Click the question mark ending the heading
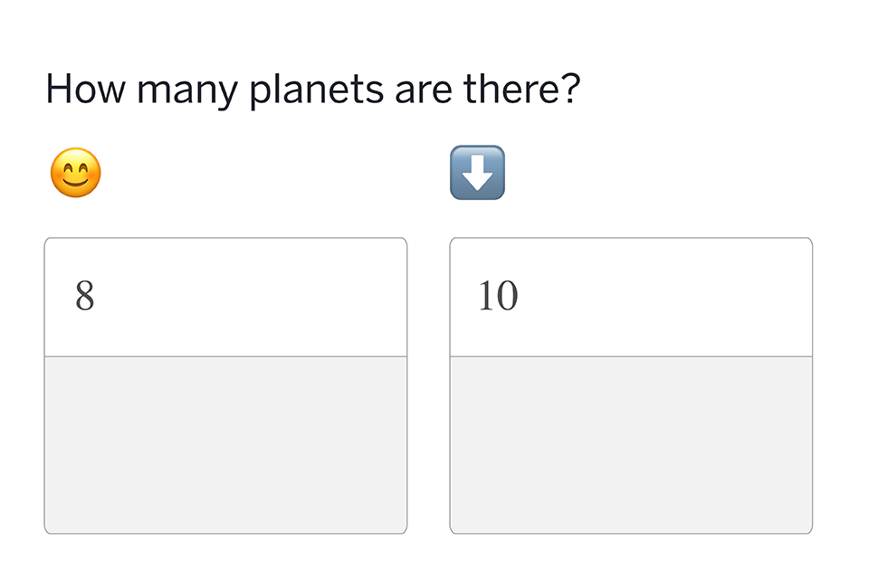Image resolution: width=869 pixels, height=588 pixels. 568,89
